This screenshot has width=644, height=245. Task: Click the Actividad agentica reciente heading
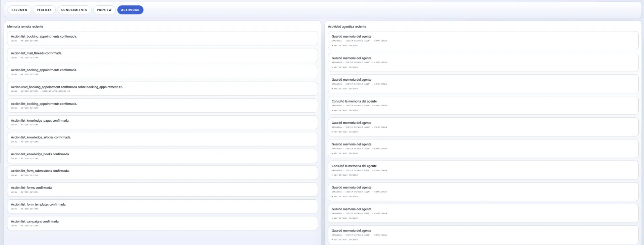tap(347, 27)
